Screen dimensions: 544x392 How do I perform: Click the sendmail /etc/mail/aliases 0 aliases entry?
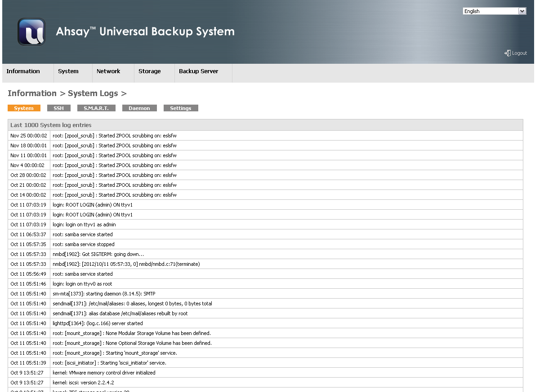click(132, 304)
